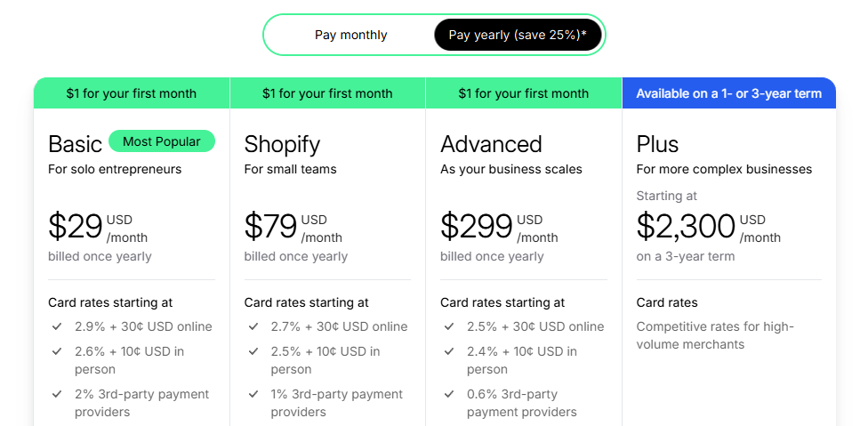Click checkmark beside 2.7% + 30¢ USD online
The width and height of the screenshot is (868, 426).
coord(253,326)
